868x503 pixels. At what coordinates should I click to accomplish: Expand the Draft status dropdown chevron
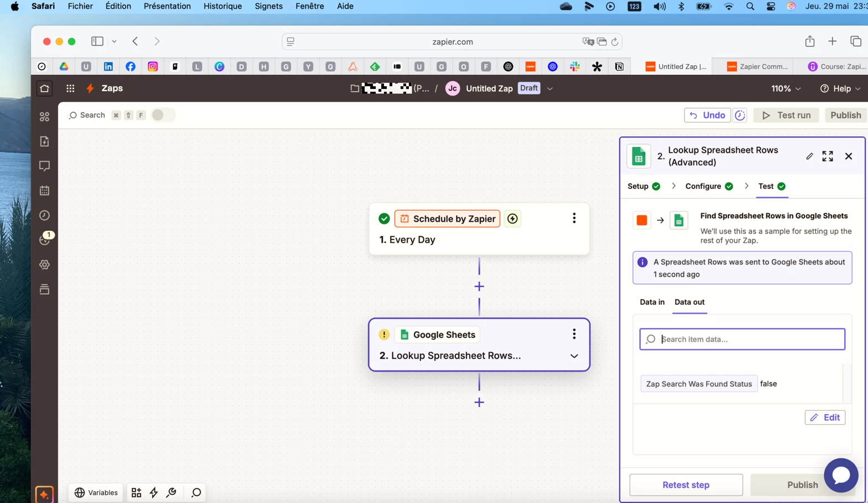pyautogui.click(x=550, y=88)
